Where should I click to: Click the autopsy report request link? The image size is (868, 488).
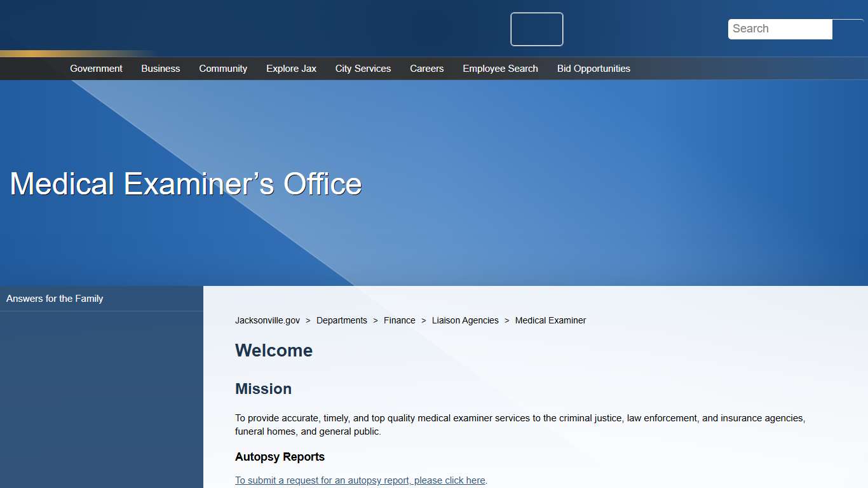(360, 480)
